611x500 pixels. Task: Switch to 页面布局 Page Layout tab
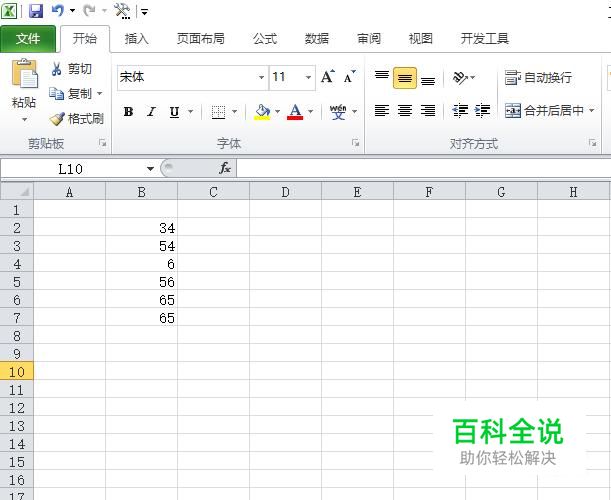201,39
